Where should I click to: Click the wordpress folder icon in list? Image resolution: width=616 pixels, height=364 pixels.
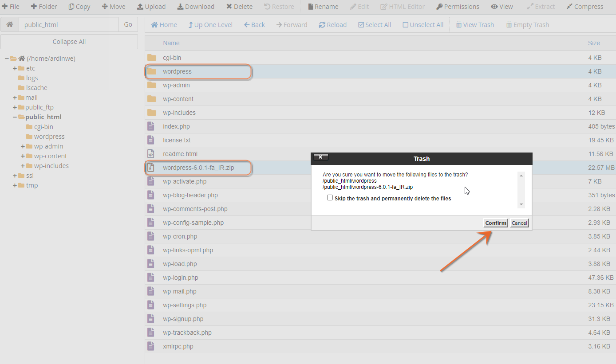152,71
